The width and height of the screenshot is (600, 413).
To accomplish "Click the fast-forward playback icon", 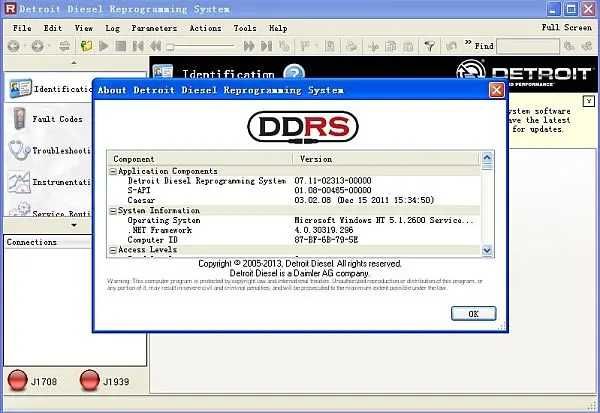I will coord(249,46).
